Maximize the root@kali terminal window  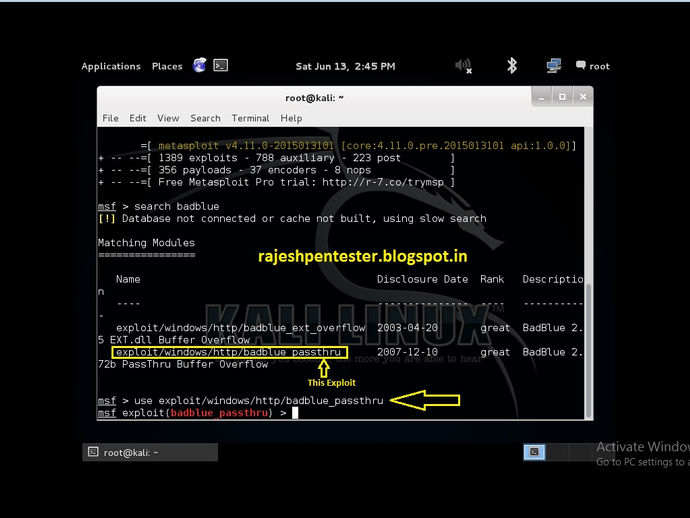click(x=562, y=97)
